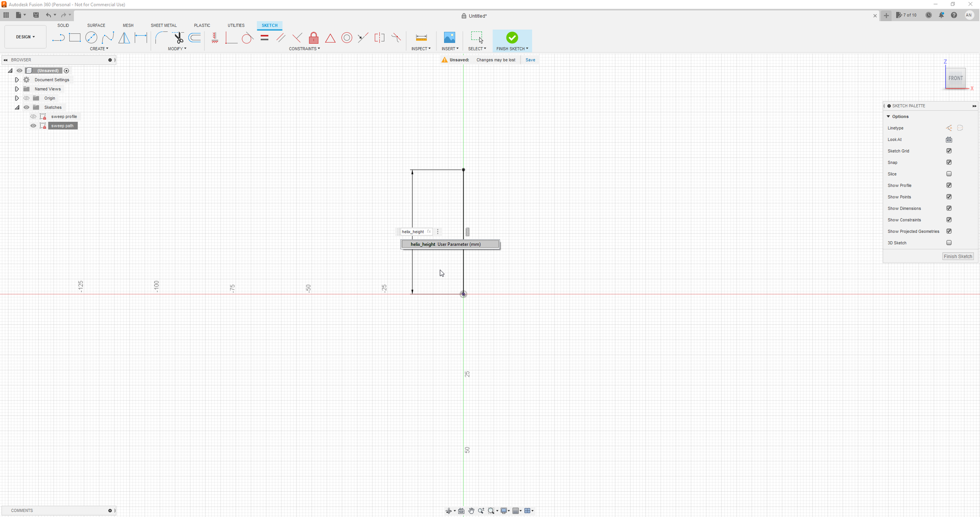980x517 pixels.
Task: Open the SHEET METAL tab
Action: [x=163, y=25]
